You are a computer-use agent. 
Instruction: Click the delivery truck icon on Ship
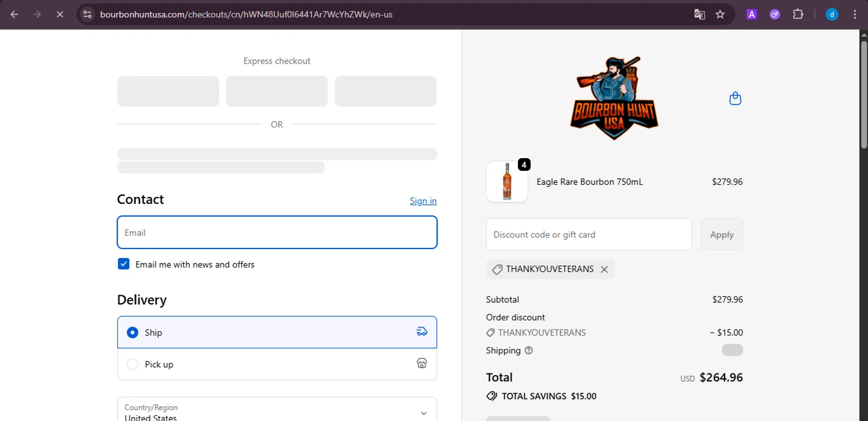(422, 332)
